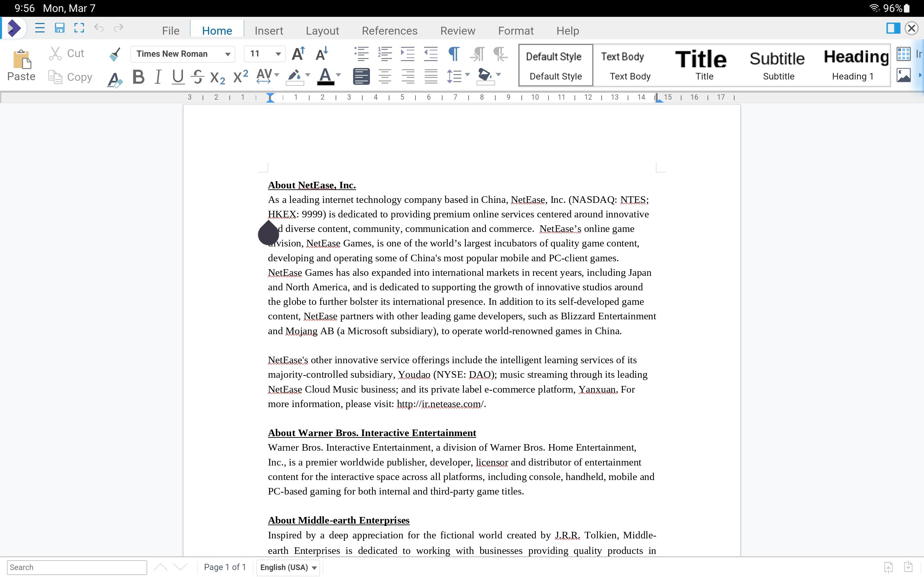Open the File tab
Screen dimensions: 924x578
click(x=171, y=31)
